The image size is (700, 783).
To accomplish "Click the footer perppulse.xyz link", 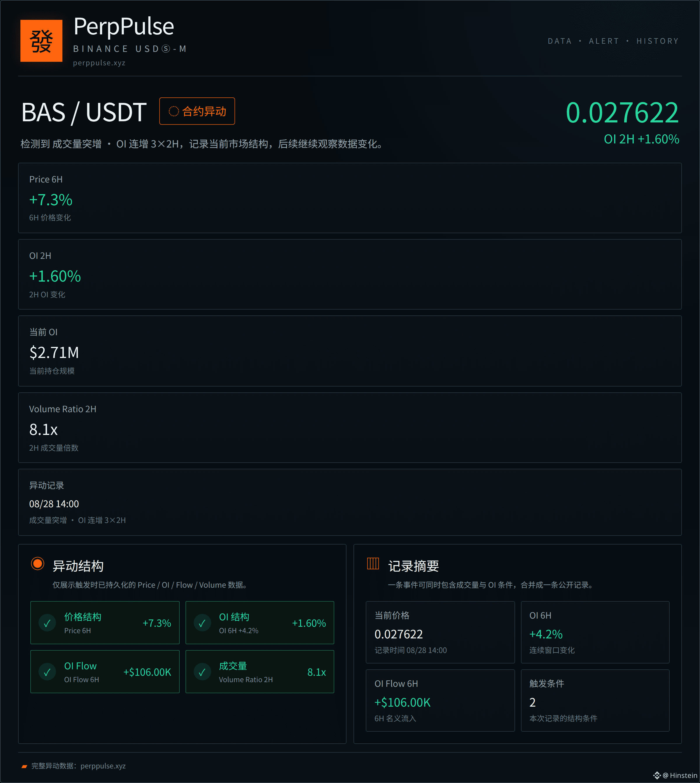I will (103, 766).
